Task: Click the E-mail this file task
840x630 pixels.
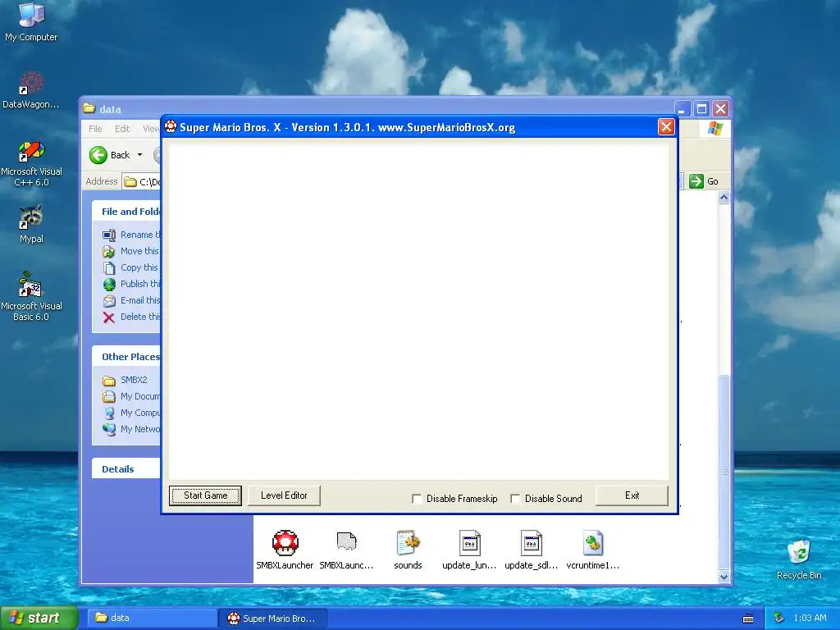Action: [132, 300]
